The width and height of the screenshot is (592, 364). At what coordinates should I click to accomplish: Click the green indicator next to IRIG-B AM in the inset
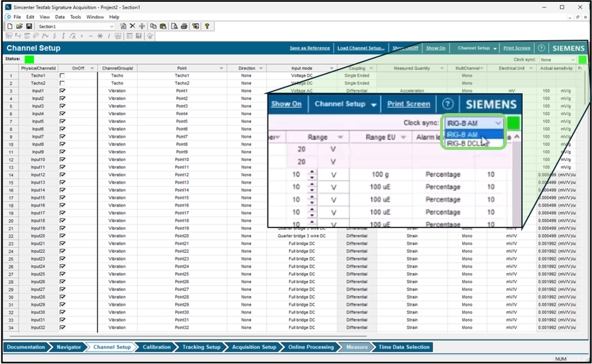click(x=514, y=122)
